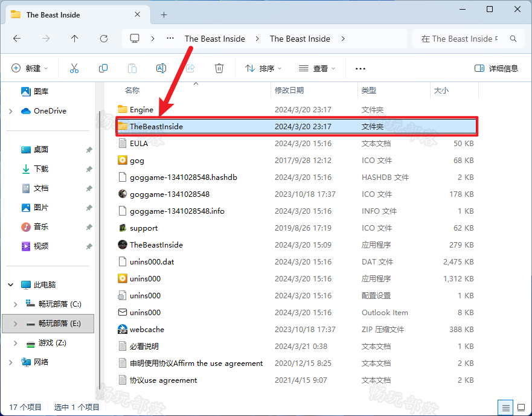Click the Copy icon in toolbar
This screenshot has height=416, width=532.
coord(103,68)
